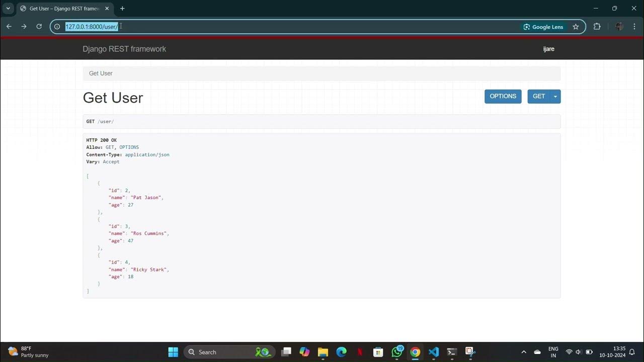Open Microsoft Store from the taskbar
Viewport: 644px width, 362px height.
[x=378, y=352]
